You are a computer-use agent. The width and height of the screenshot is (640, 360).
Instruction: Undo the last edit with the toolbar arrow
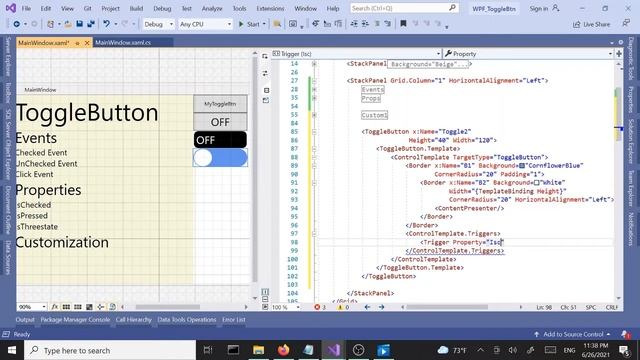[106, 24]
